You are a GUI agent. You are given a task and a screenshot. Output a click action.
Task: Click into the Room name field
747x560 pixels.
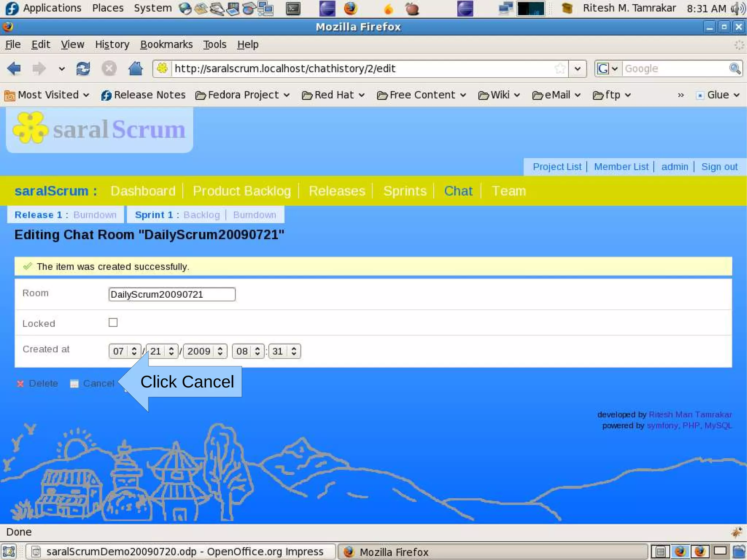(x=172, y=294)
